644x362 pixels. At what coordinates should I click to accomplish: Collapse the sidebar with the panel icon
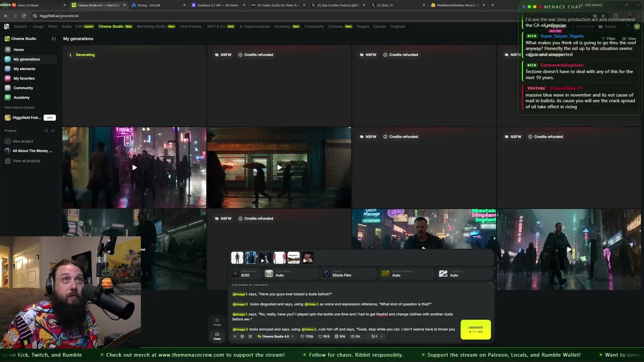[54, 39]
